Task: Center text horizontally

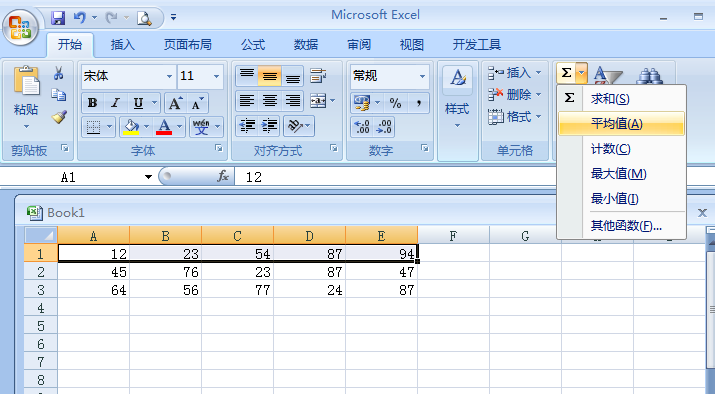Action: coord(269,100)
